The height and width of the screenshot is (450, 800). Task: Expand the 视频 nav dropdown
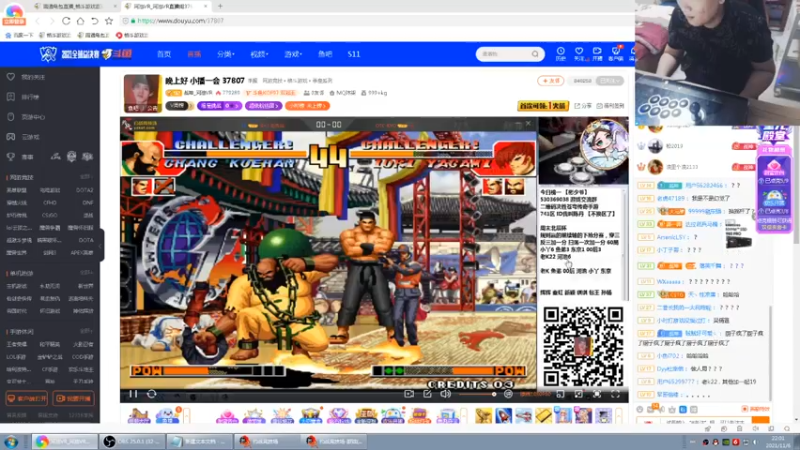(x=259, y=54)
